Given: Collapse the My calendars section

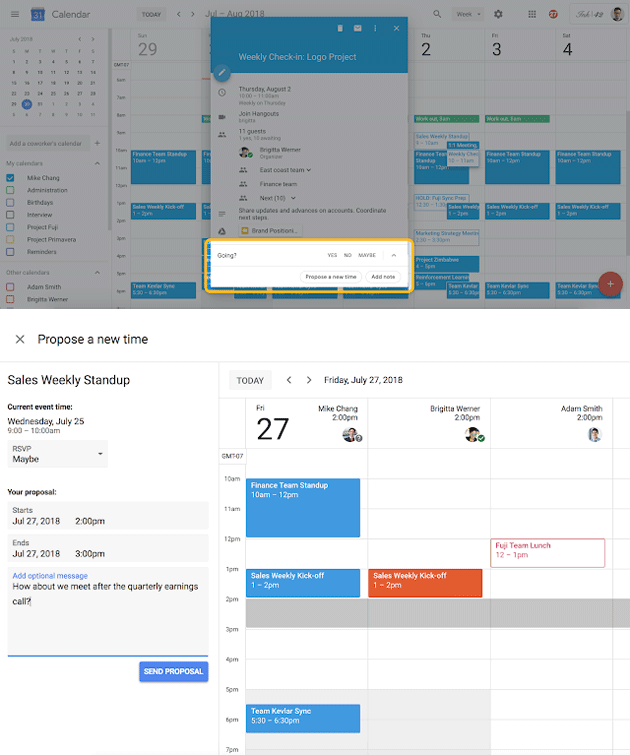Looking at the screenshot, I should coord(97,163).
